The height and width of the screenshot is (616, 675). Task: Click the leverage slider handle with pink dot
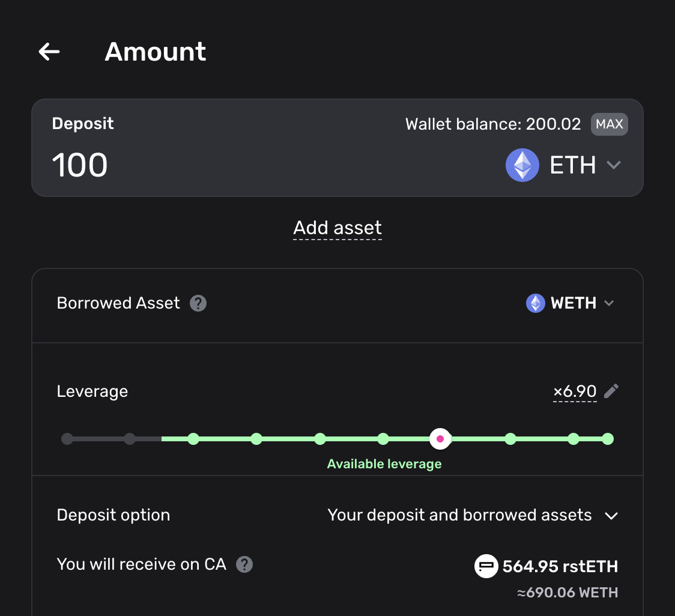[x=440, y=439]
